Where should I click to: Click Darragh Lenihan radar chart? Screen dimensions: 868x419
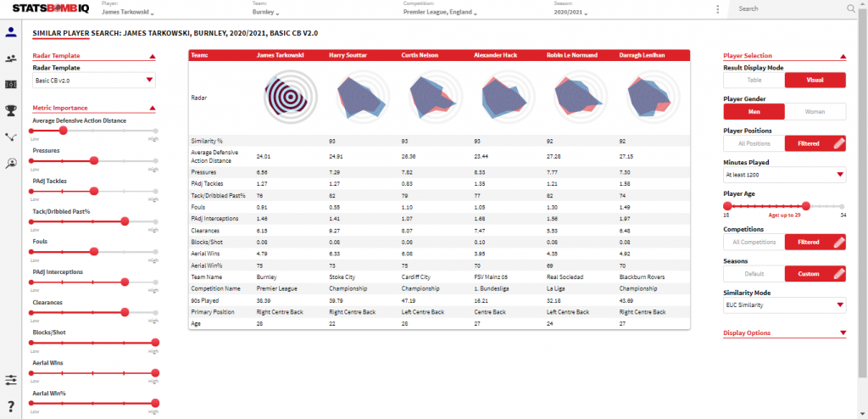pyautogui.click(x=654, y=98)
